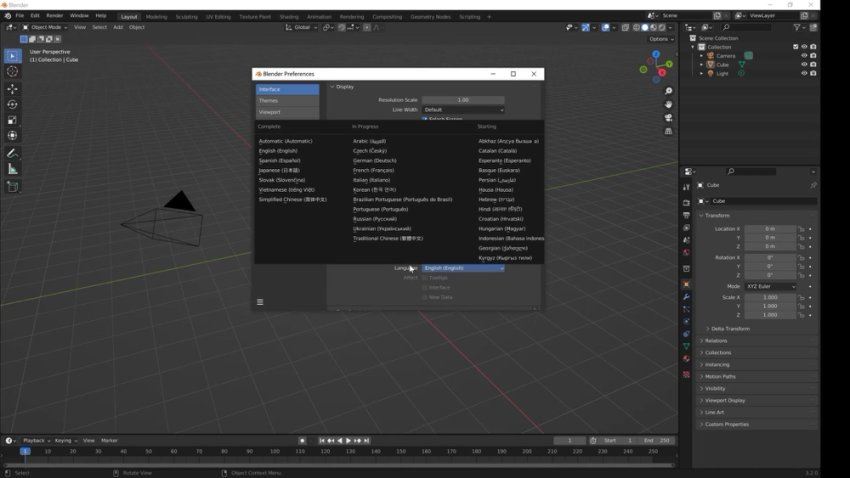The height and width of the screenshot is (478, 850).
Task: Open the Preferences hamburger menu
Action: pos(260,302)
